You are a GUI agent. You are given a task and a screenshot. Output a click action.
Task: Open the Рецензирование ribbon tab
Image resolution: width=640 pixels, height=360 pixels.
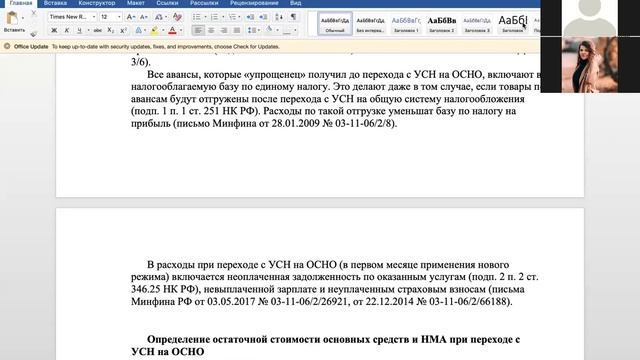[x=254, y=3]
